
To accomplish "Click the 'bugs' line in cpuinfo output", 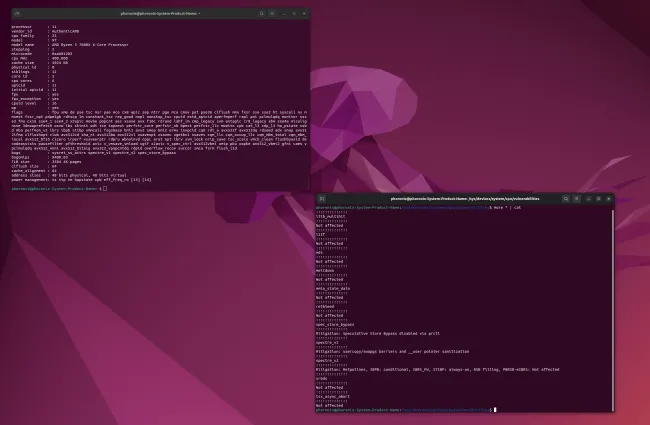I will [x=94, y=153].
